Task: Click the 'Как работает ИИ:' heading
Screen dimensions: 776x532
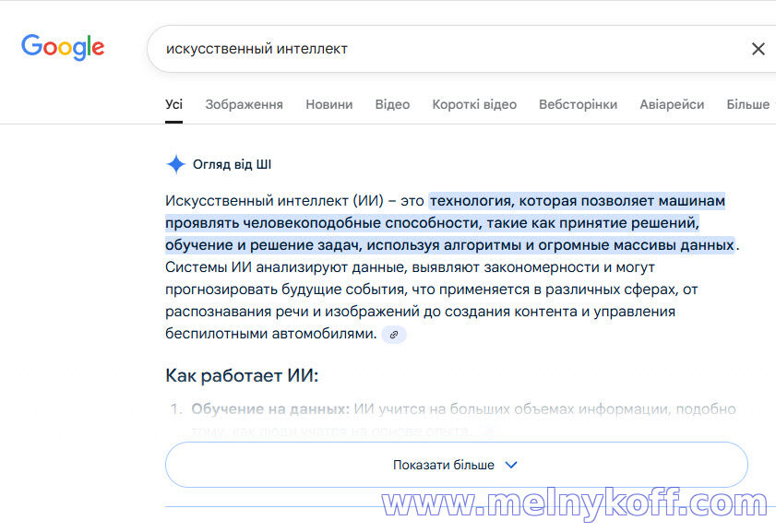Action: (x=242, y=375)
